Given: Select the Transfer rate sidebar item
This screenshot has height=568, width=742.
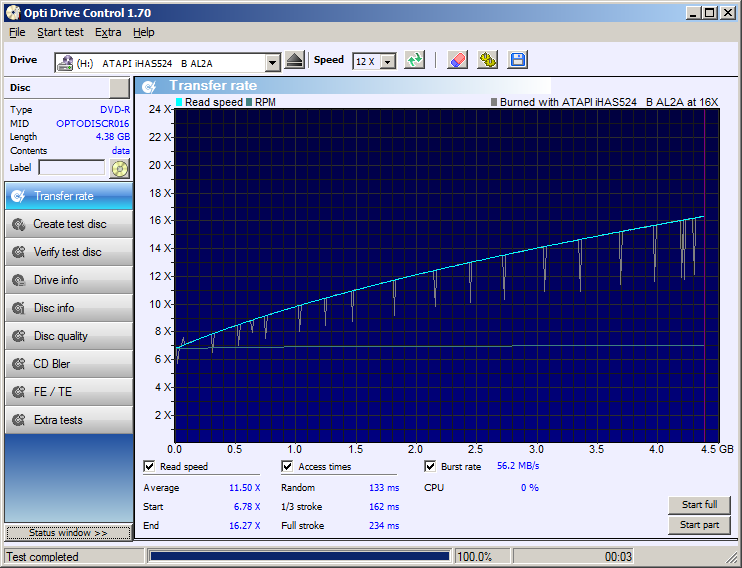Looking at the screenshot, I should (x=69, y=196).
